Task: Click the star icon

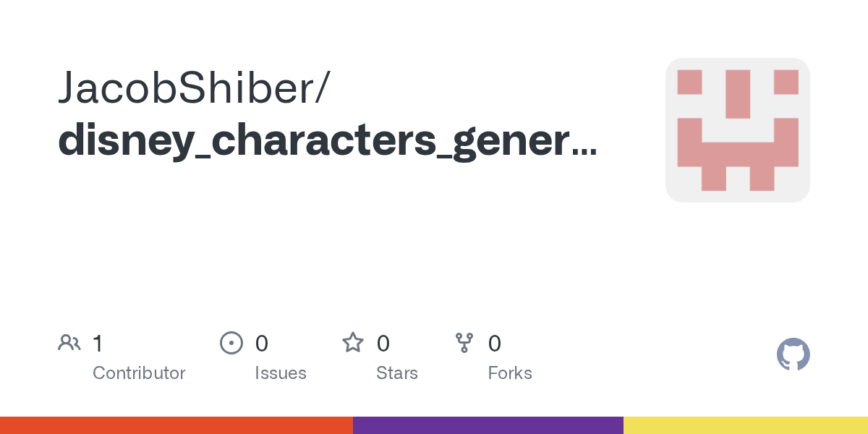Action: 353,342
